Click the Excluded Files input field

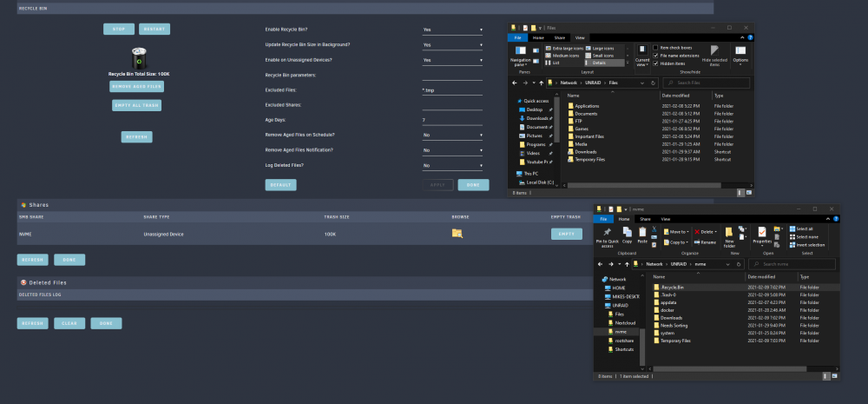click(x=452, y=89)
